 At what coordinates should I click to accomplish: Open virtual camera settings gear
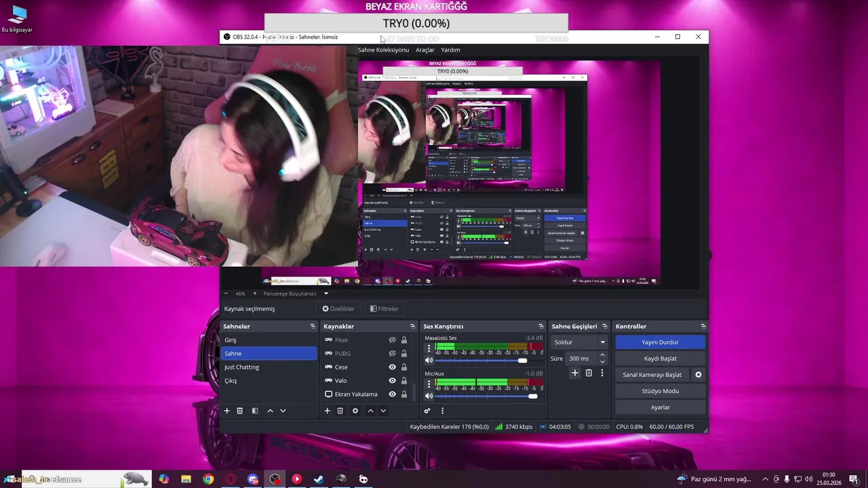698,375
